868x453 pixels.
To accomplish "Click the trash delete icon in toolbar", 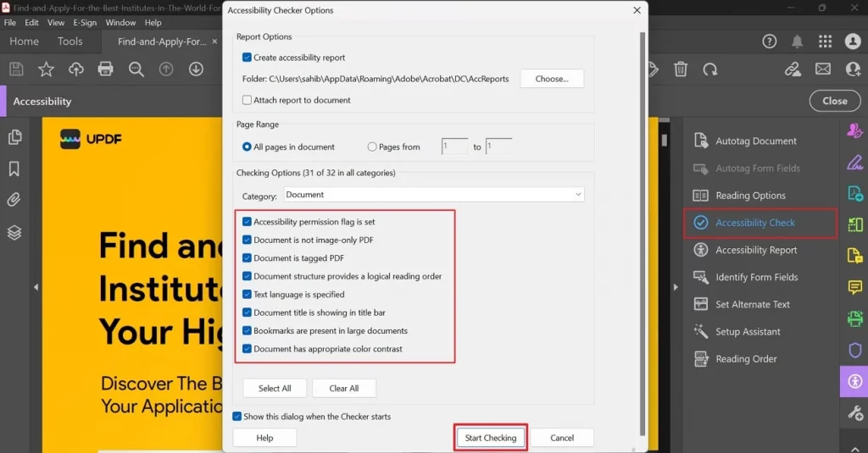I will click(x=681, y=69).
